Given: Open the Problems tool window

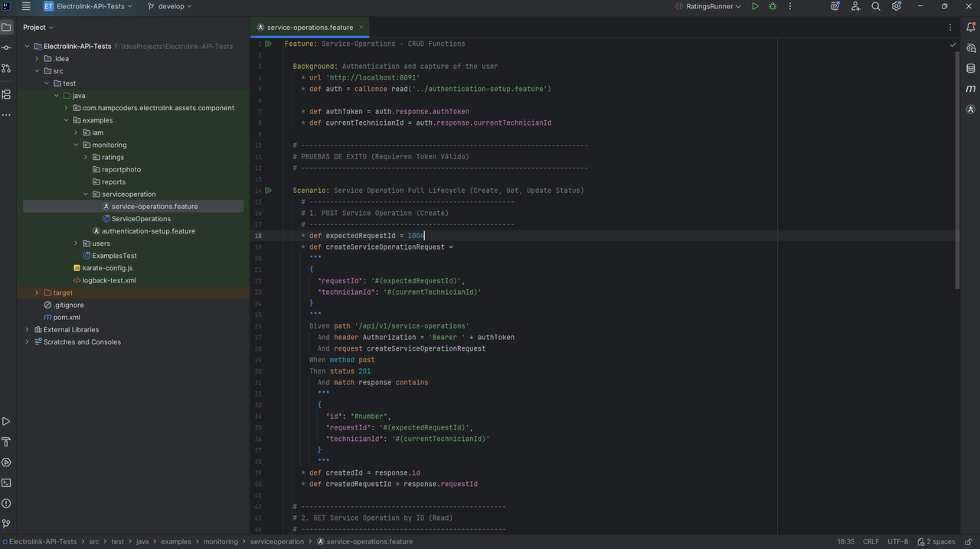Looking at the screenshot, I should (6, 504).
